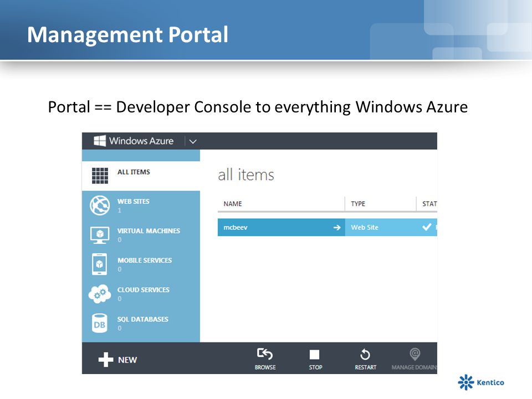Sort by the NAME column header
Screen dimensions: 532x399
pos(233,203)
